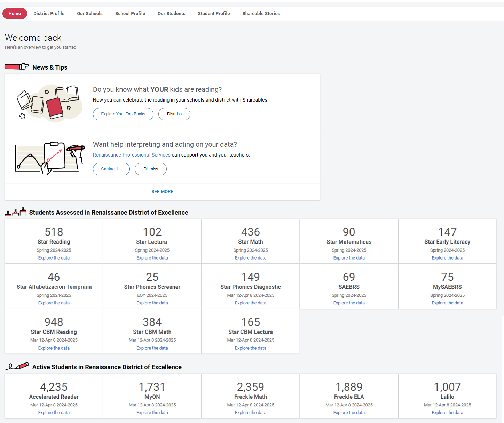Viewport: 504px width, 423px height.
Task: Explore the data for Star Matemáticas
Action: [349, 258]
